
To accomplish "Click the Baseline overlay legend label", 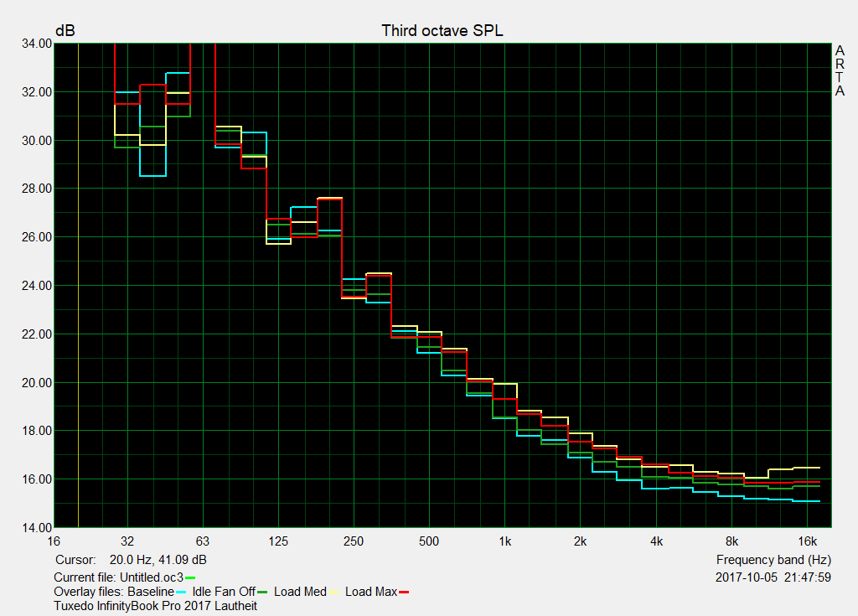I will point(151,592).
